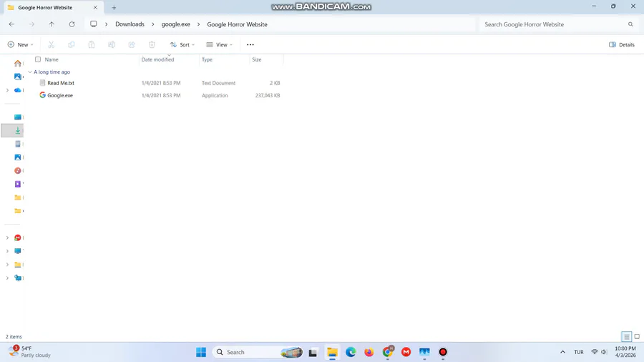Sort by the Name column header
Viewport: 644px width, 362px height.
pyautogui.click(x=52, y=59)
